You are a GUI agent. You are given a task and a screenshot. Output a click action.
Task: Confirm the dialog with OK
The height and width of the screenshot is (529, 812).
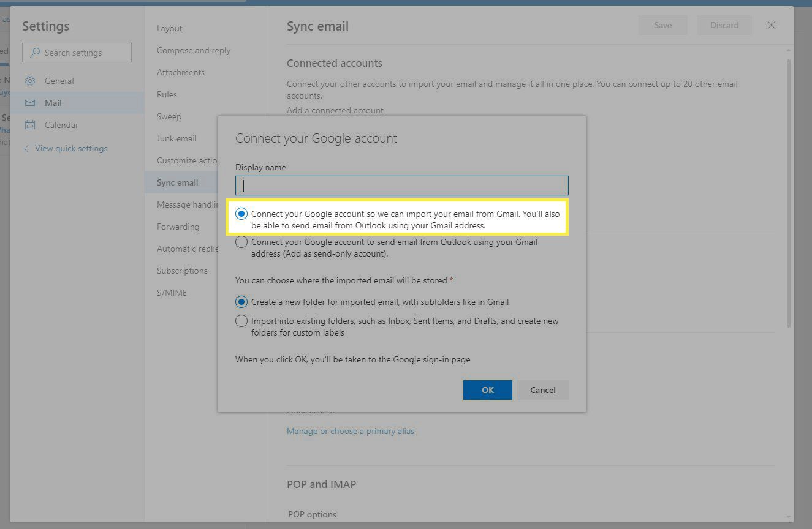click(x=488, y=390)
